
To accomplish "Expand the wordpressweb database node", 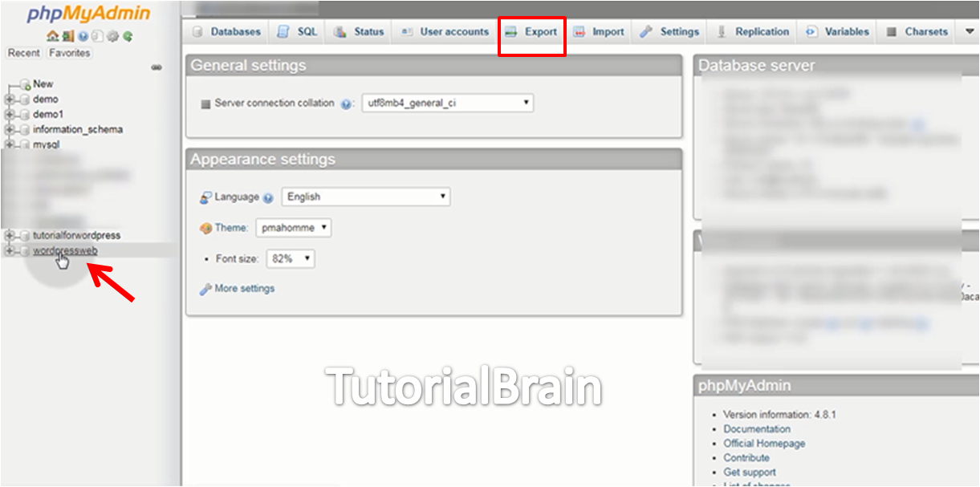I will coord(10,251).
